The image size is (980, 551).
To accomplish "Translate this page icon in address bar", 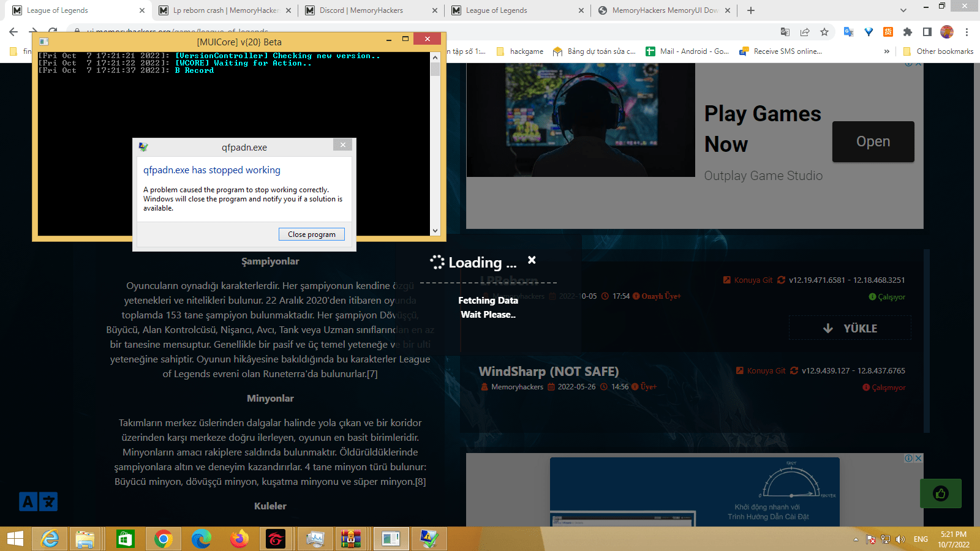I will coord(785,32).
